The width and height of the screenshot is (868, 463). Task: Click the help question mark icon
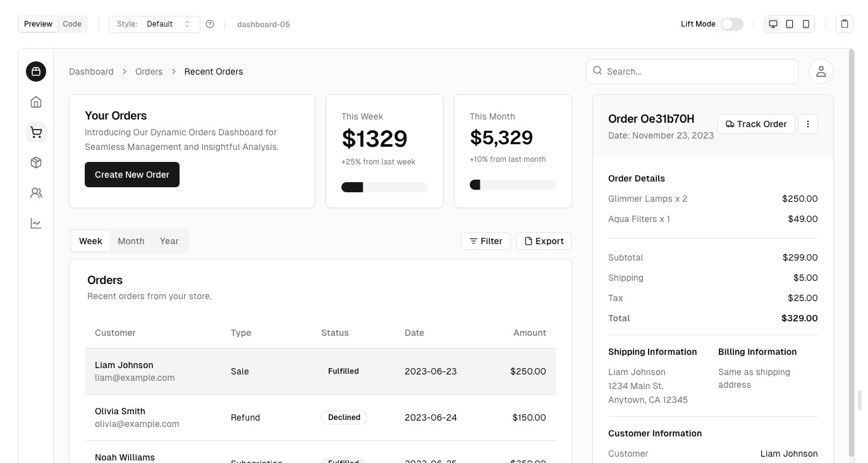click(210, 24)
